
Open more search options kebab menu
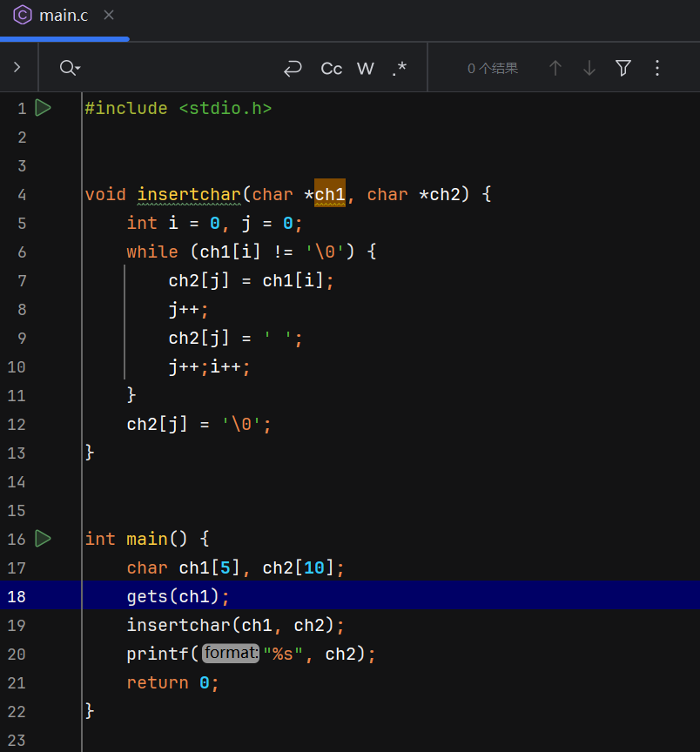657,68
